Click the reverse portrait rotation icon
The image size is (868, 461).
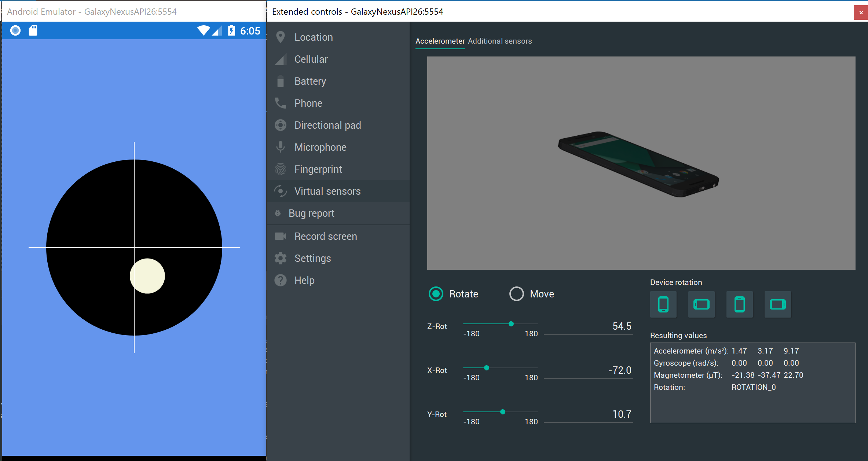[x=739, y=304]
